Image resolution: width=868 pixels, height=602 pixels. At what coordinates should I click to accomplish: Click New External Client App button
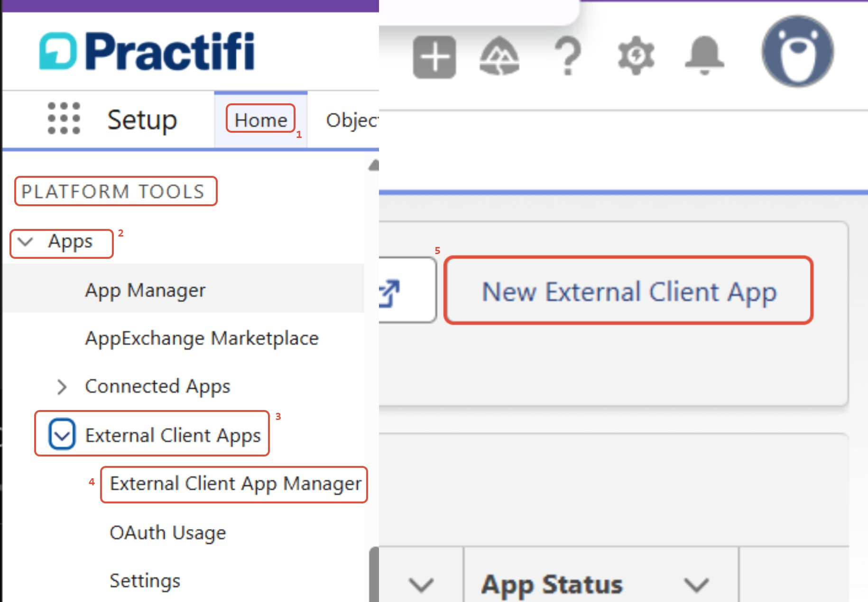pos(629,290)
